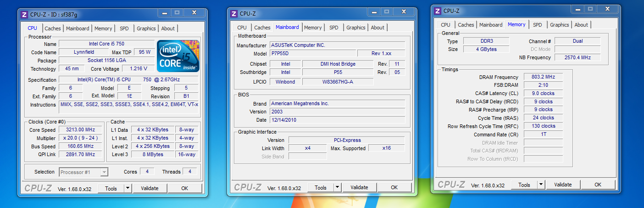The image size is (644, 208).
Task: Click the PCI-Express graphic interface version
Action: 347,141
